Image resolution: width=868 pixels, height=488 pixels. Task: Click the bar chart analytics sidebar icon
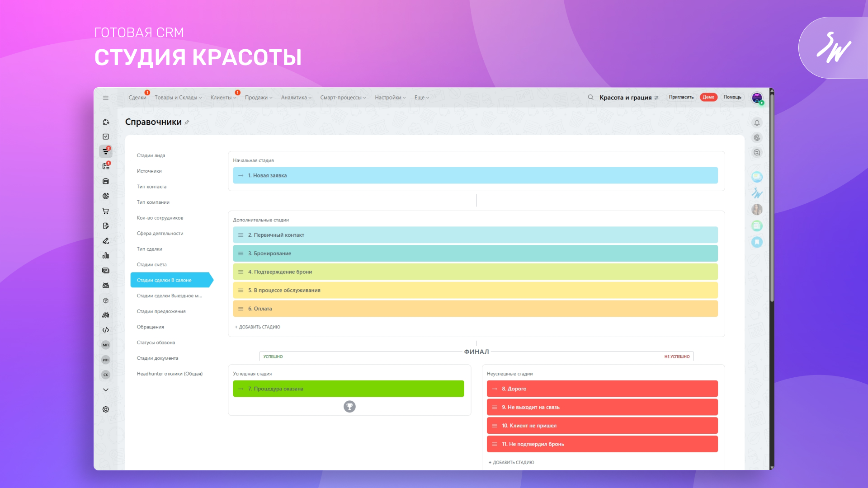(x=105, y=256)
